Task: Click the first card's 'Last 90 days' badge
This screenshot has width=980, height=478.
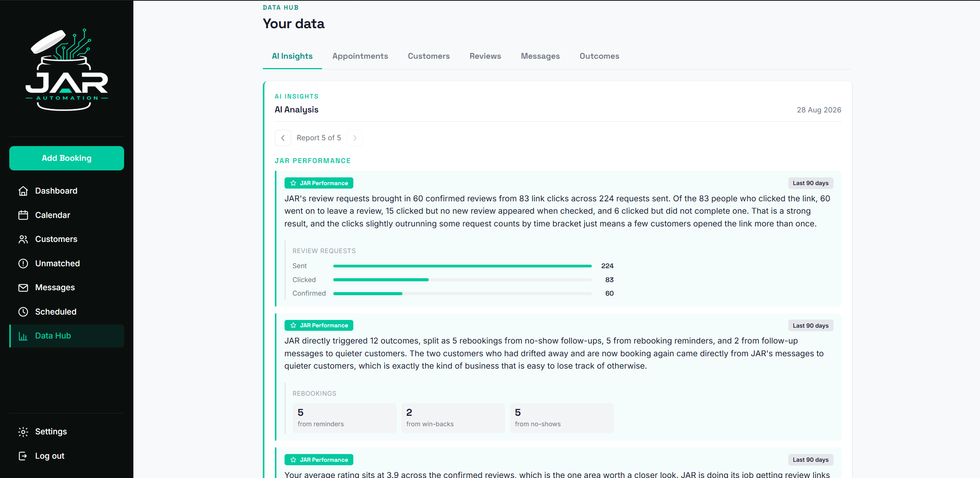Action: 811,183
